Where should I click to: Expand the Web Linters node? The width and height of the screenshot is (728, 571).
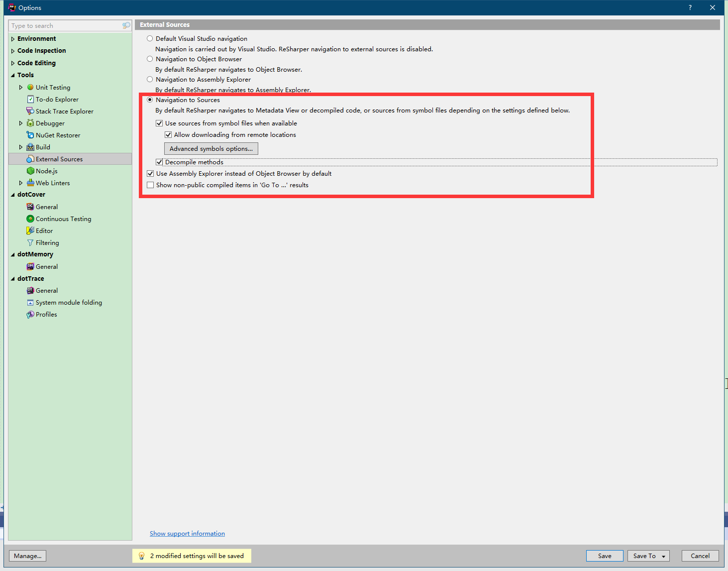point(21,183)
